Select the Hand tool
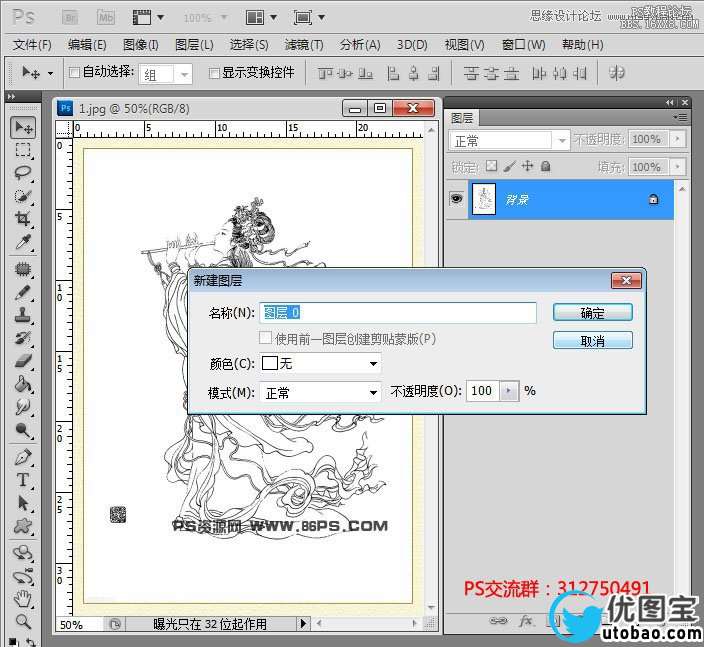 click(x=23, y=599)
